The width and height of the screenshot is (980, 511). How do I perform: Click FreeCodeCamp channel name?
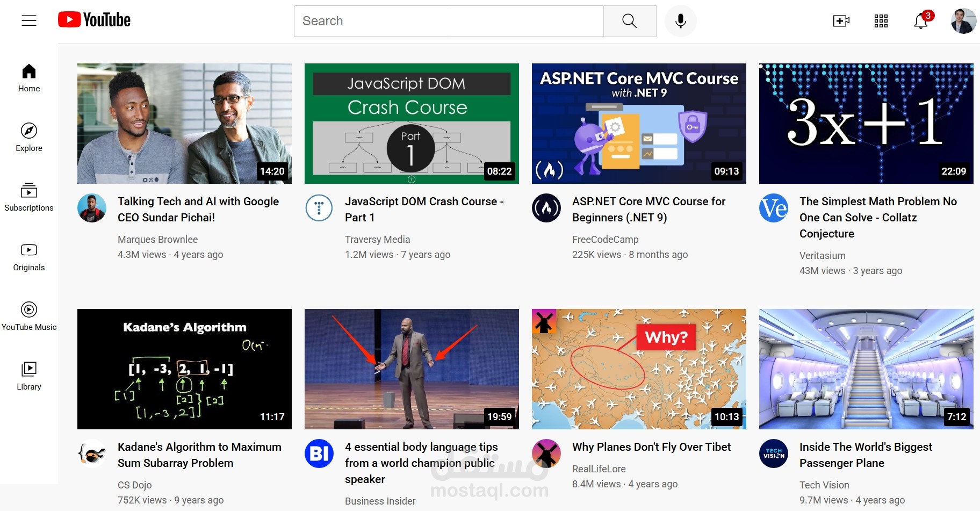pyautogui.click(x=605, y=240)
